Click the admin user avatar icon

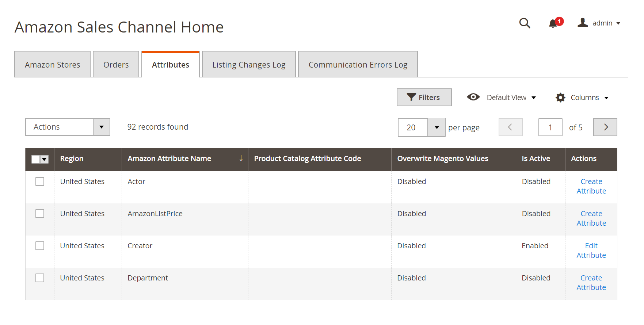pos(583,23)
